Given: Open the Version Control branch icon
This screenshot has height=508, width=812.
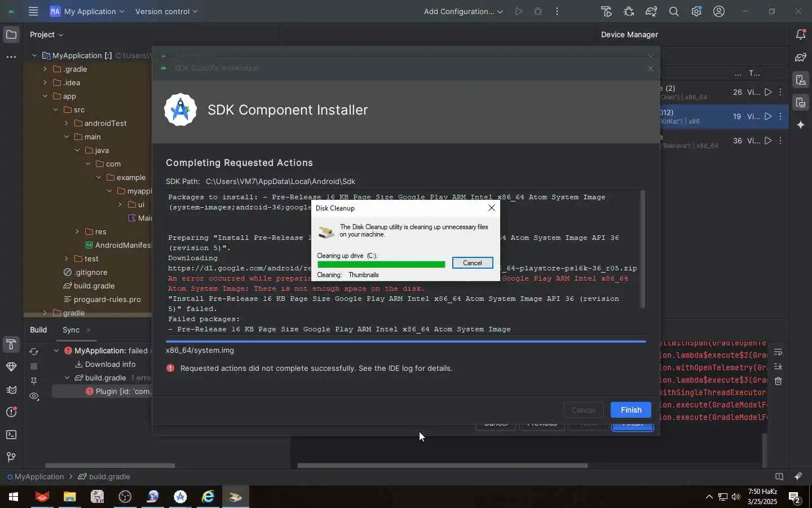Looking at the screenshot, I should tap(11, 457).
